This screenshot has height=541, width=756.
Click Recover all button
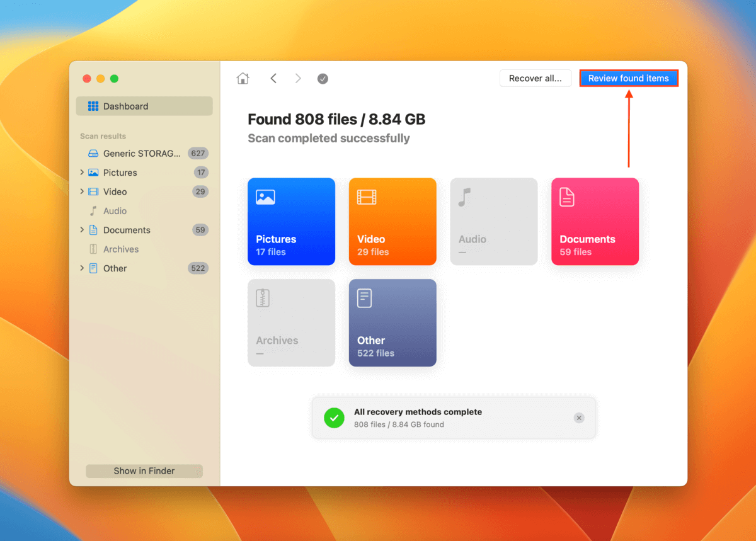click(535, 78)
